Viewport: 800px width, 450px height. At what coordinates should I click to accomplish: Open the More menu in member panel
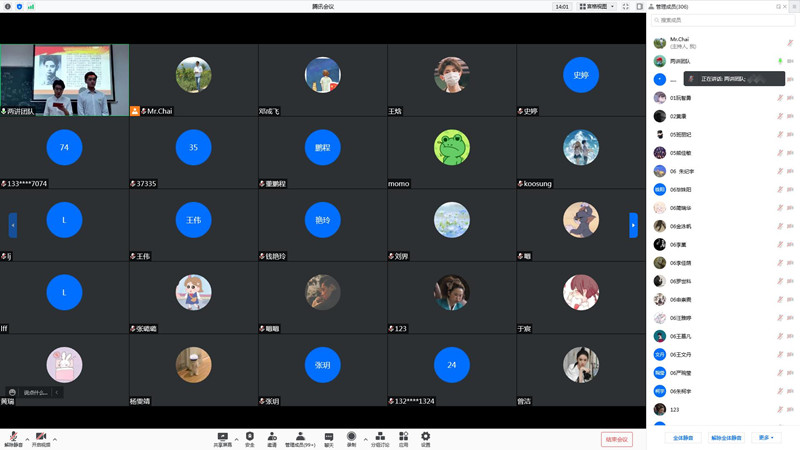(x=766, y=438)
